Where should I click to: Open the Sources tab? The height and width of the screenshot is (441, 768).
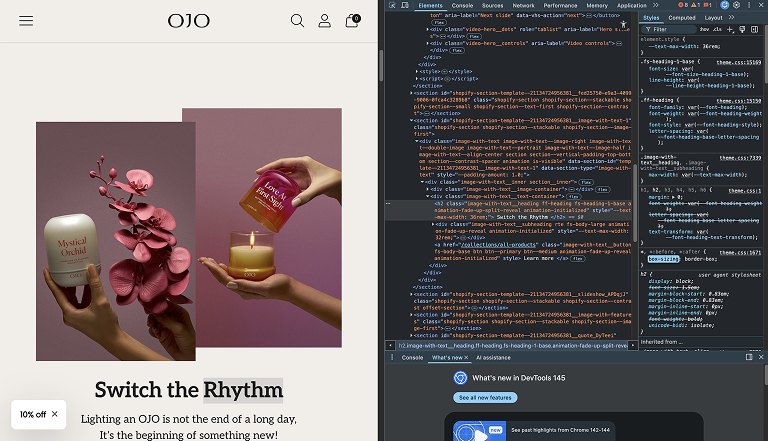point(492,5)
